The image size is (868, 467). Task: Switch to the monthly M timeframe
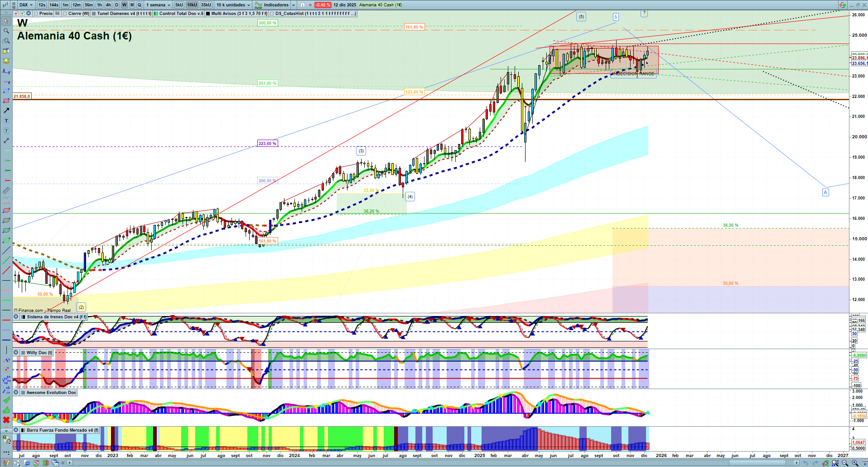coord(132,5)
